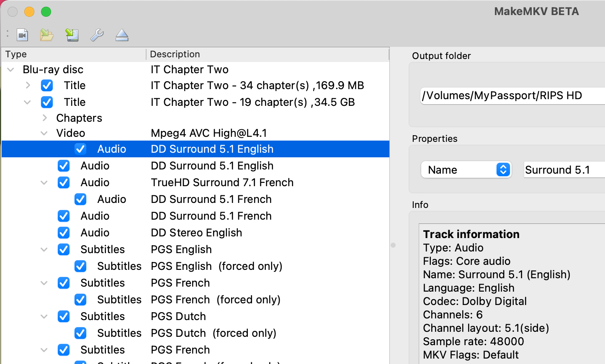Collapse the Video node

pyautogui.click(x=44, y=133)
